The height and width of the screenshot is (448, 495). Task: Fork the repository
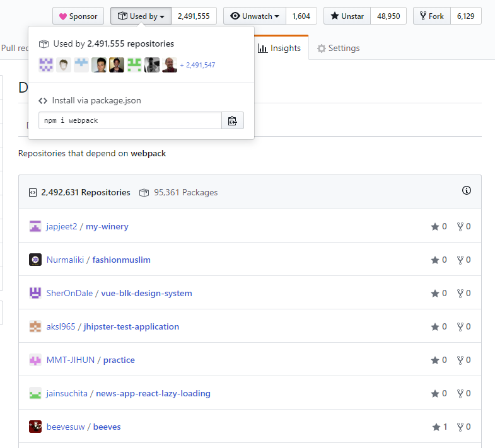pos(431,16)
